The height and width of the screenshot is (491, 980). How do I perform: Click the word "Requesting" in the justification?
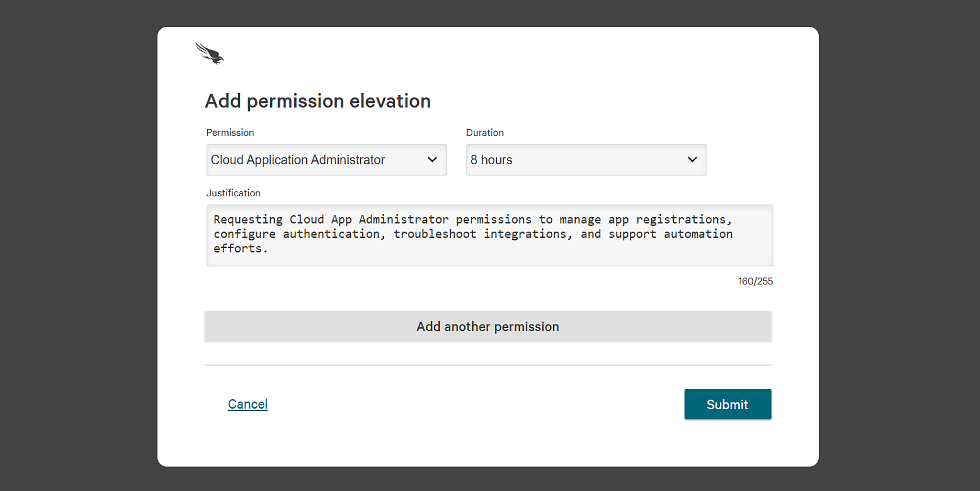tap(248, 220)
